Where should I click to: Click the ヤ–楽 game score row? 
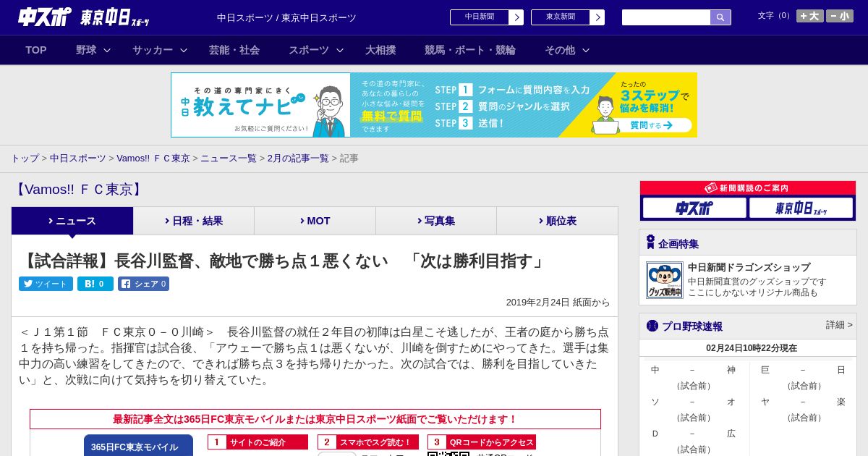803,402
